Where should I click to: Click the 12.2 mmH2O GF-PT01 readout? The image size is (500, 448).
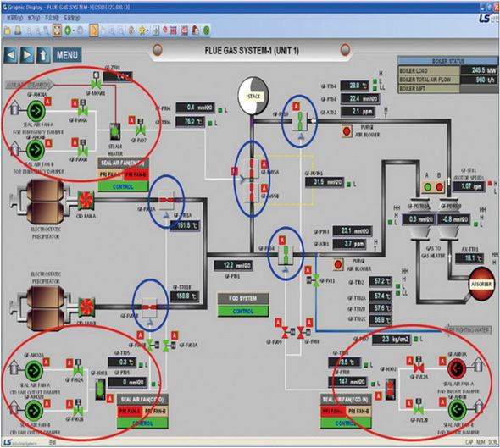coord(233,265)
